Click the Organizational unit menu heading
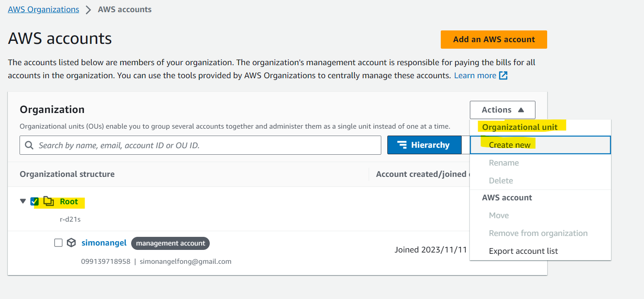644x299 pixels. (x=520, y=127)
